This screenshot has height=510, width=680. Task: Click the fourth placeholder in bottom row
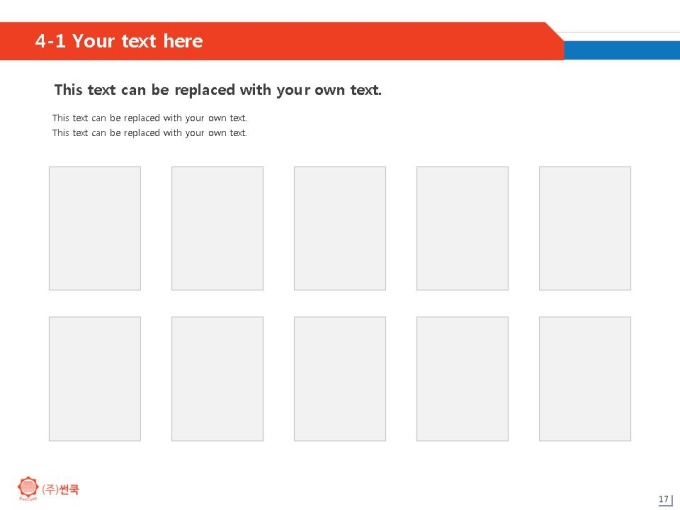click(462, 379)
